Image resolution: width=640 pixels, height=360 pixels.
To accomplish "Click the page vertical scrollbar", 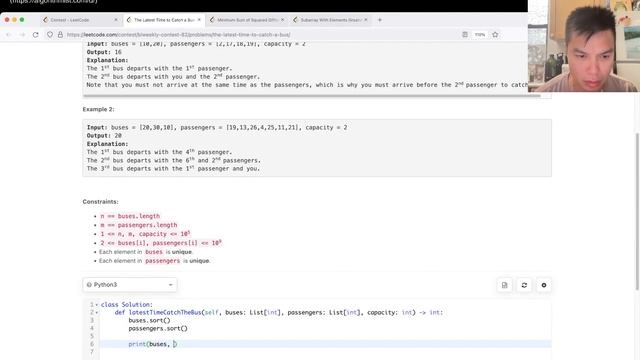I will [x=638, y=211].
